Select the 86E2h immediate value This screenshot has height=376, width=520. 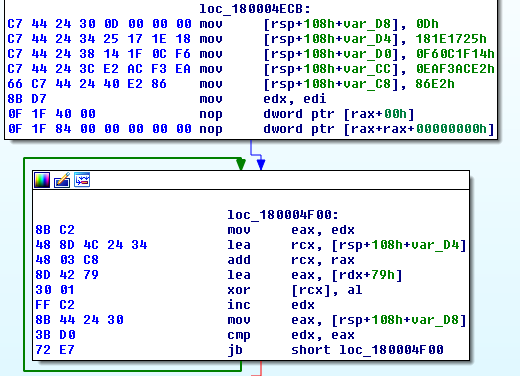tap(435, 84)
